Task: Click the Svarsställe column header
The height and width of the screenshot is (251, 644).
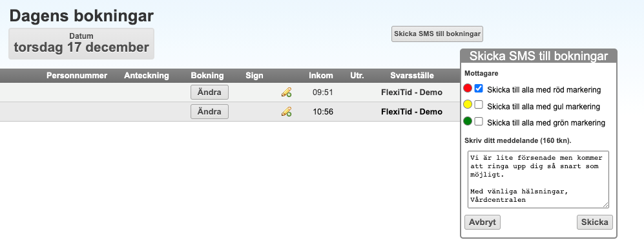Action: pyautogui.click(x=412, y=76)
